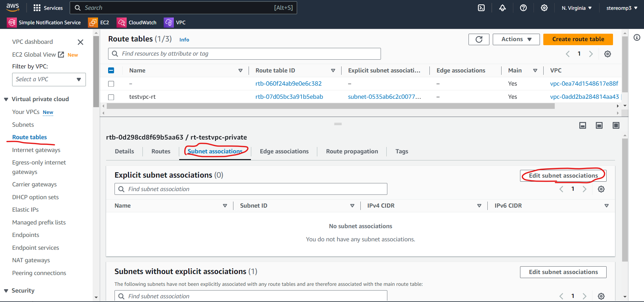Click the split panel resize handle
The width and height of the screenshot is (644, 302).
338,124
